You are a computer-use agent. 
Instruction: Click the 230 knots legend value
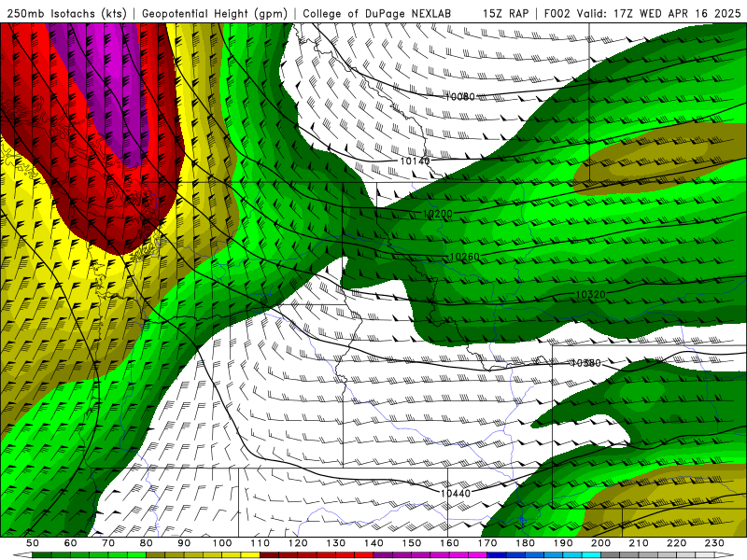point(715,543)
